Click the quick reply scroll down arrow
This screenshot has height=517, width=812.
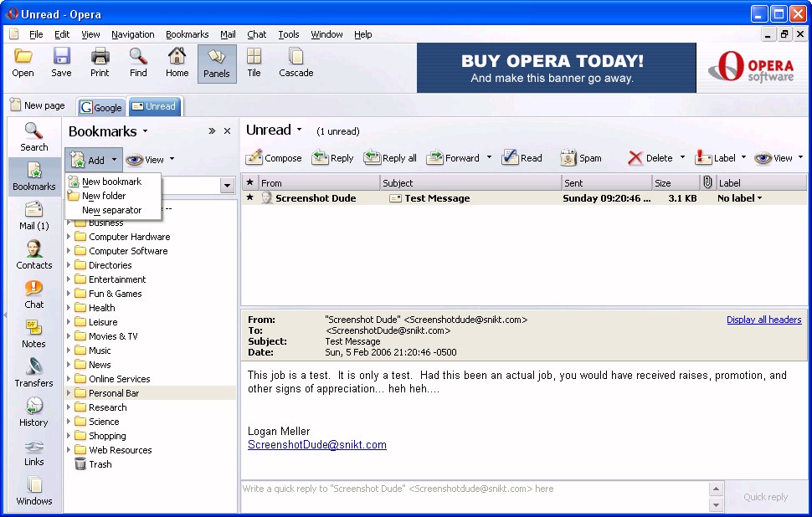point(716,505)
